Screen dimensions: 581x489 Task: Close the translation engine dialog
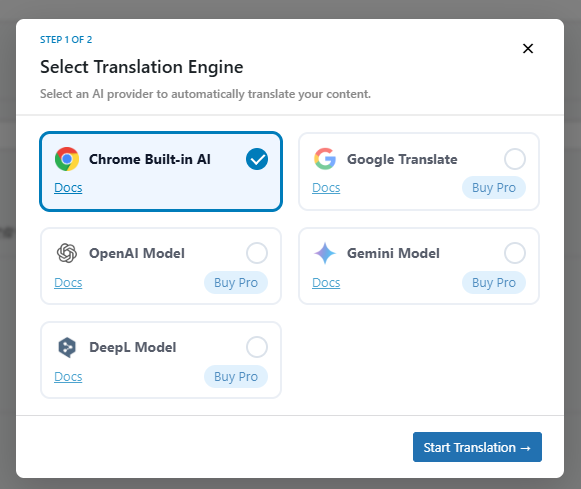(528, 49)
